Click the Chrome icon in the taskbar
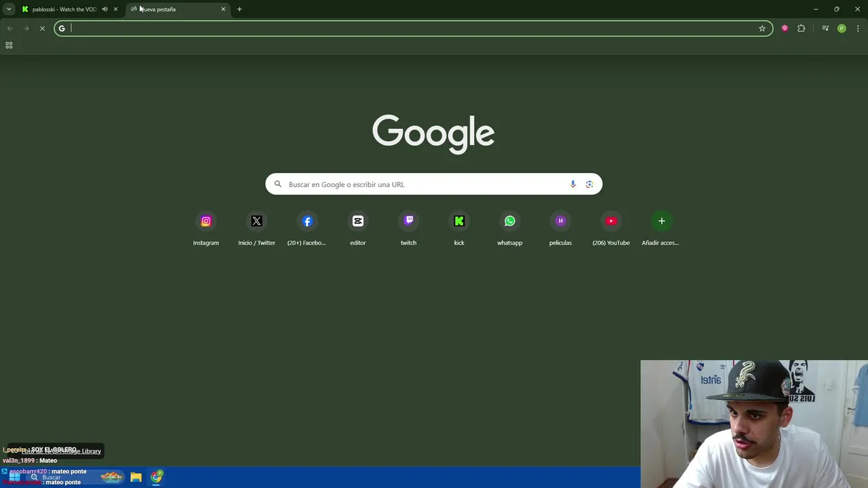Image resolution: width=868 pixels, height=488 pixels. [157, 477]
